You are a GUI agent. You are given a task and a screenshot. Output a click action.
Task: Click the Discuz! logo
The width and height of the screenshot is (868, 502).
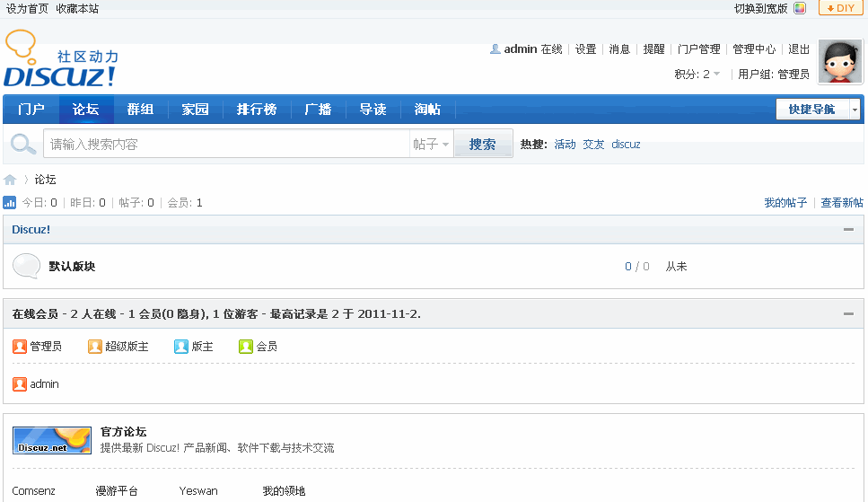[x=61, y=58]
